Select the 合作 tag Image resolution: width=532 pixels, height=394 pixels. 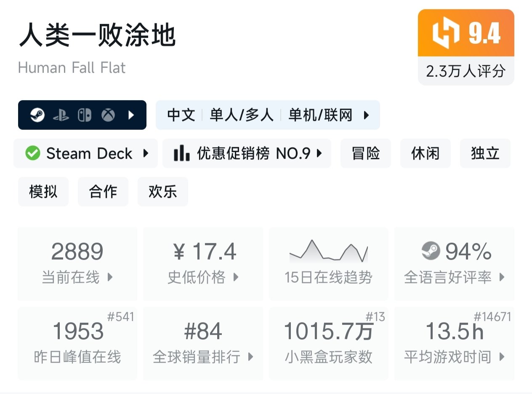(103, 192)
